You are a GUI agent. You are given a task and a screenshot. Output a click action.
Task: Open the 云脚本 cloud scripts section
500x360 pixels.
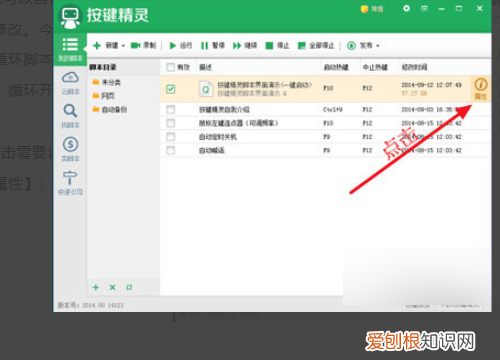[70, 83]
